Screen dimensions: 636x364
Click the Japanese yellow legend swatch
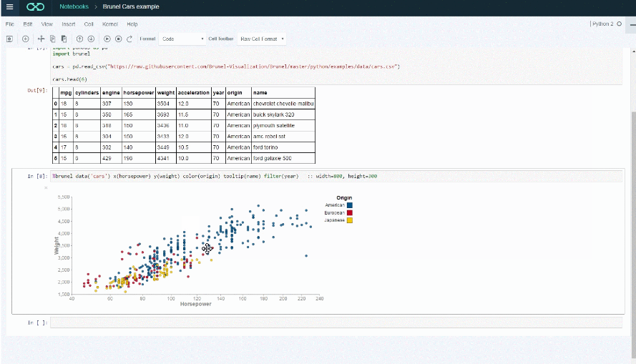coord(350,220)
